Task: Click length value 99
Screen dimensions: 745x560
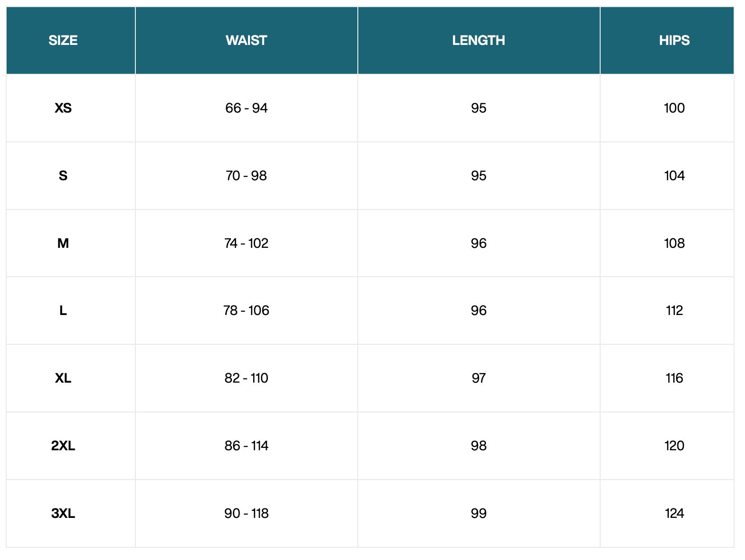Action: click(479, 514)
